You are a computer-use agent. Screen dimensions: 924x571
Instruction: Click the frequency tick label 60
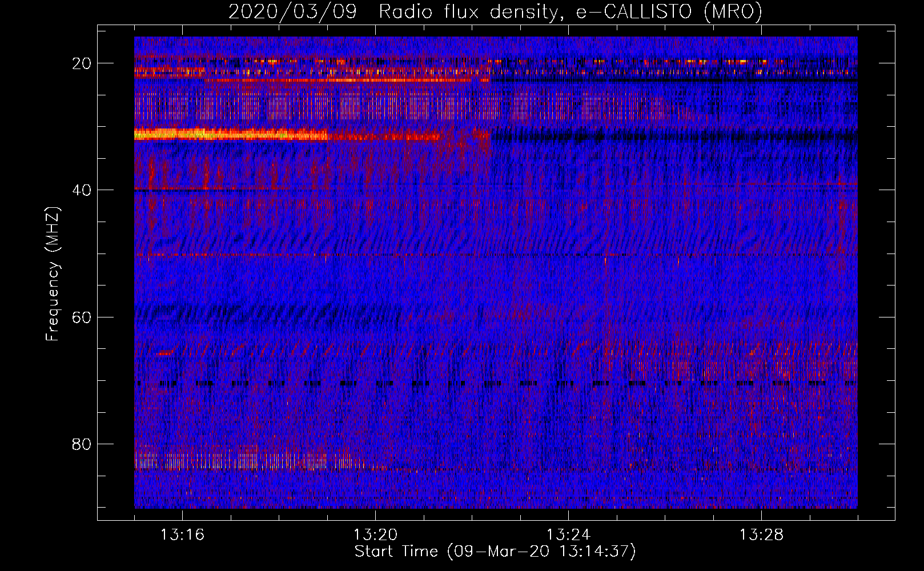82,317
